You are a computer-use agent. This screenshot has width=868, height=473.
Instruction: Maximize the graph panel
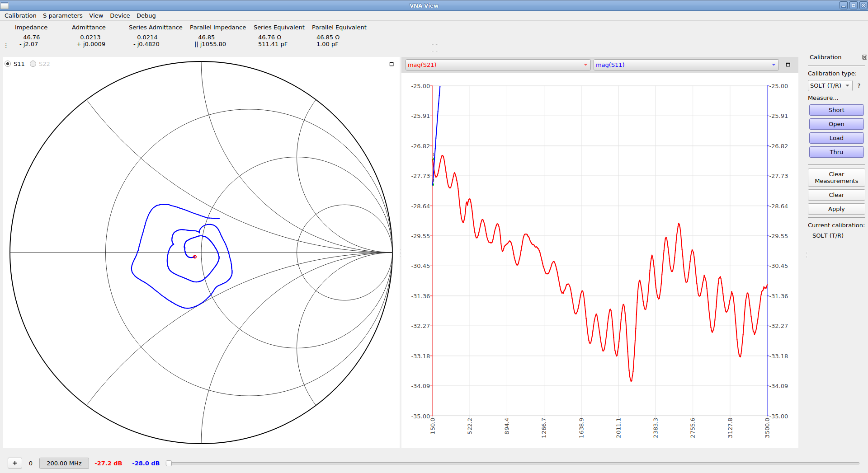pyautogui.click(x=788, y=65)
